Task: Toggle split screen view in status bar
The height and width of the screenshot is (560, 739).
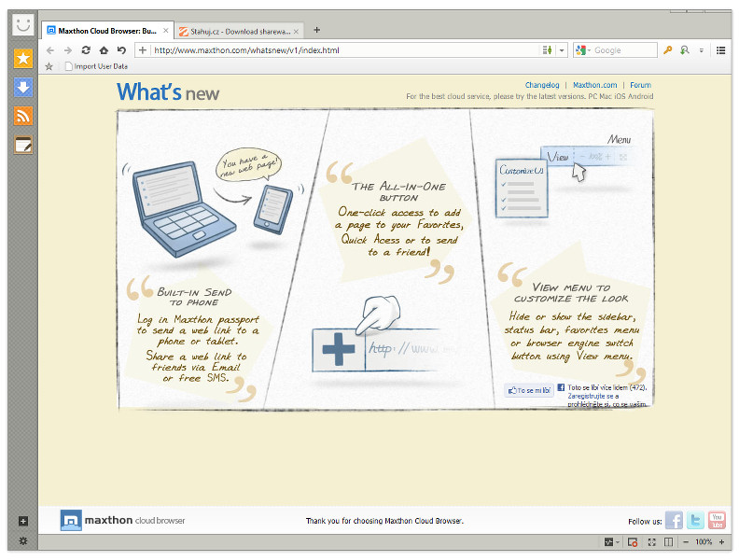Action: [668, 542]
